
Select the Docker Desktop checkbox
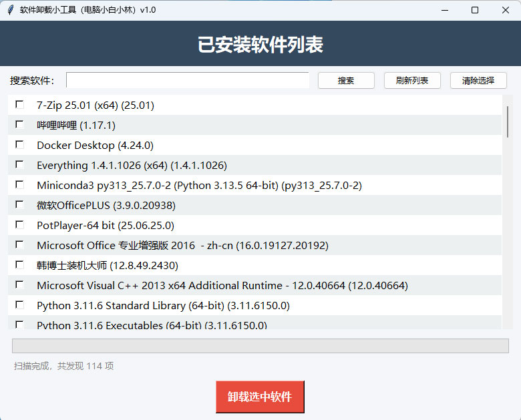coord(20,145)
